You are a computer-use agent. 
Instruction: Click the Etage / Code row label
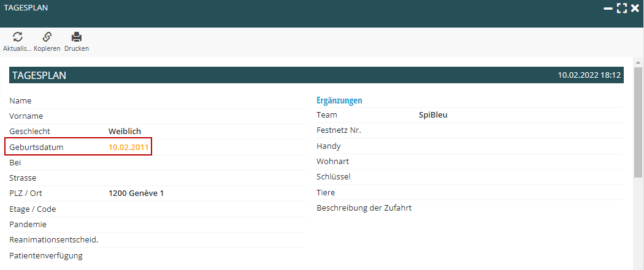[x=33, y=209]
